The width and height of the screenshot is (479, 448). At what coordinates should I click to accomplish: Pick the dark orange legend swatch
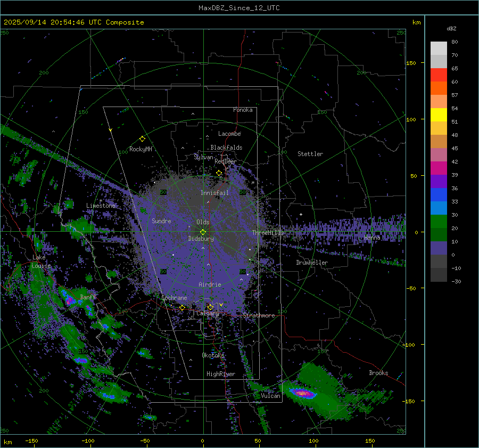tap(439, 88)
